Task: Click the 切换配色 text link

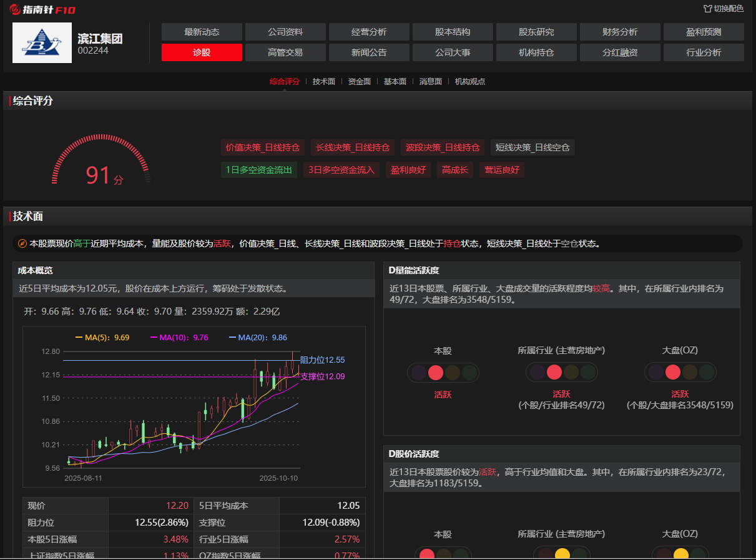Action: coord(729,9)
